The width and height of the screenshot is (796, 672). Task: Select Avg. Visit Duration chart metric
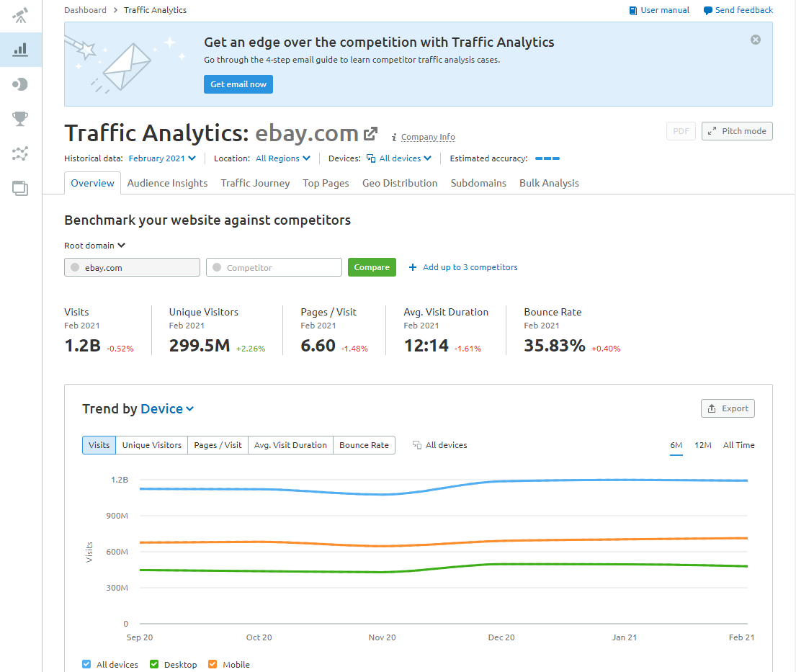[290, 445]
